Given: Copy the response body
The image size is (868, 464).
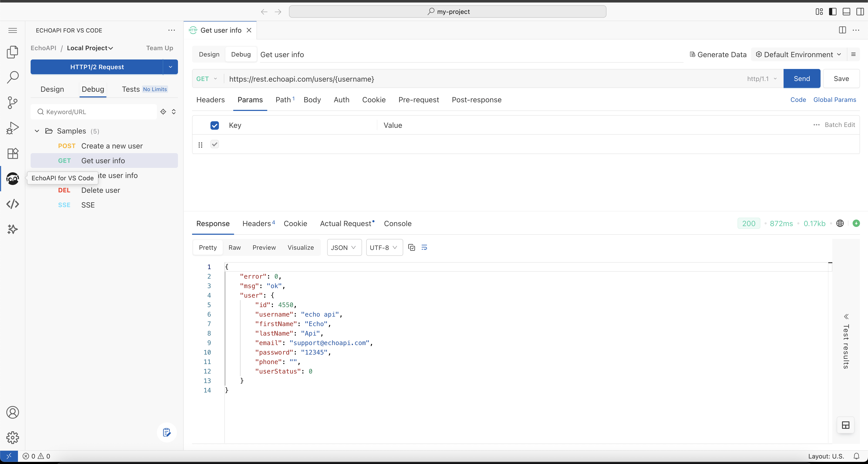Looking at the screenshot, I should [x=411, y=247].
